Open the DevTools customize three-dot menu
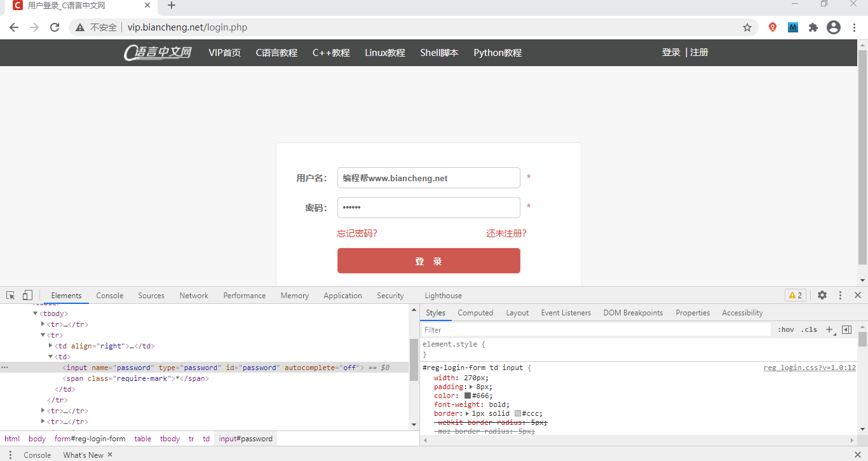 (x=840, y=295)
